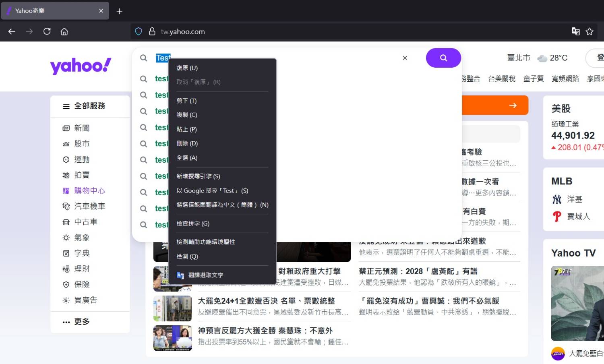
Task: Click the padlock site security icon
Action: tap(152, 31)
